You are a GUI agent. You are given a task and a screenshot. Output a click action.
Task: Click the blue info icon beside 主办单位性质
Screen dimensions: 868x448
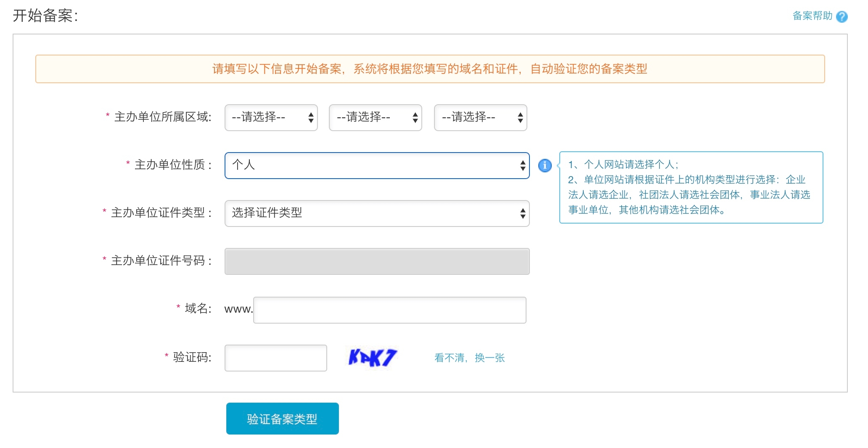(545, 165)
